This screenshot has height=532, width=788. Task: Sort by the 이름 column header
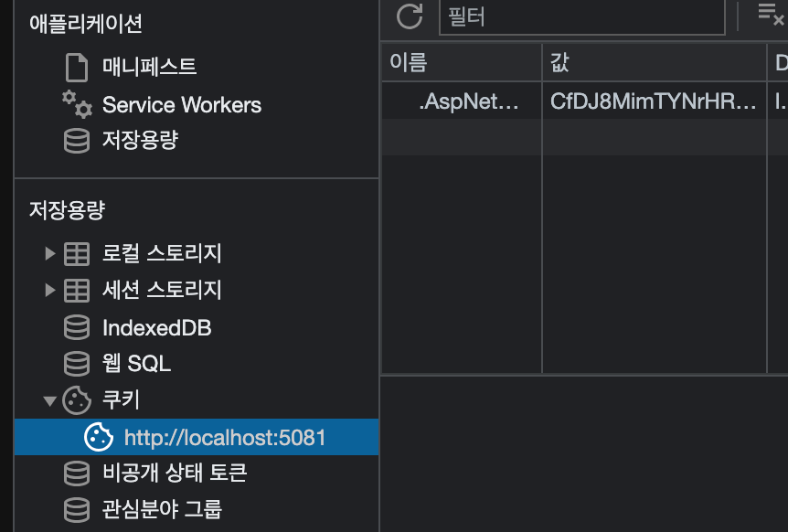(462, 63)
